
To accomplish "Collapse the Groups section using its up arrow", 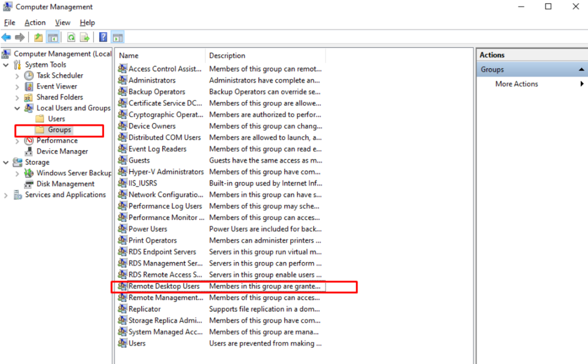I will pos(581,69).
